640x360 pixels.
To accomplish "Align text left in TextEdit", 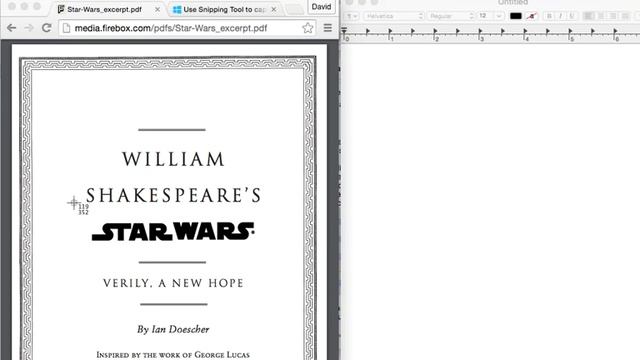I will click(589, 16).
